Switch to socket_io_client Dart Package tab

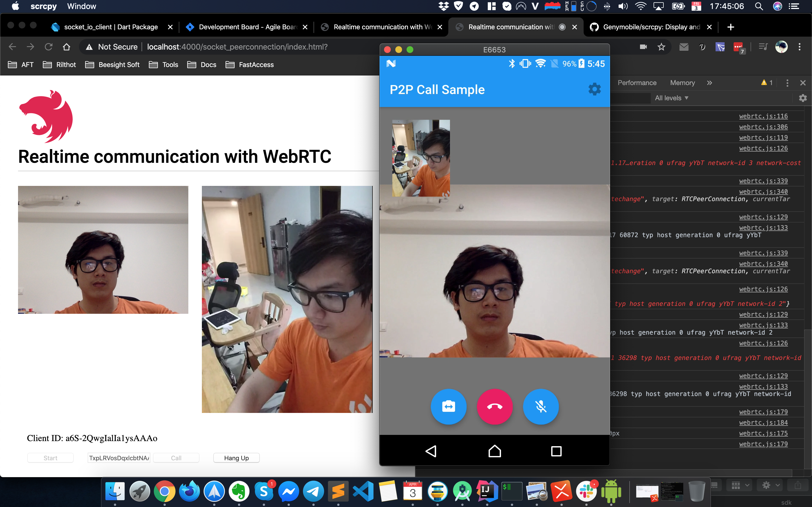pos(111,27)
